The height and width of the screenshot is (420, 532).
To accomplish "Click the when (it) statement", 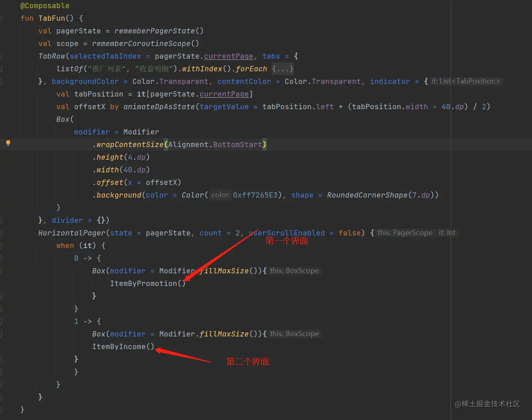I will point(76,246).
